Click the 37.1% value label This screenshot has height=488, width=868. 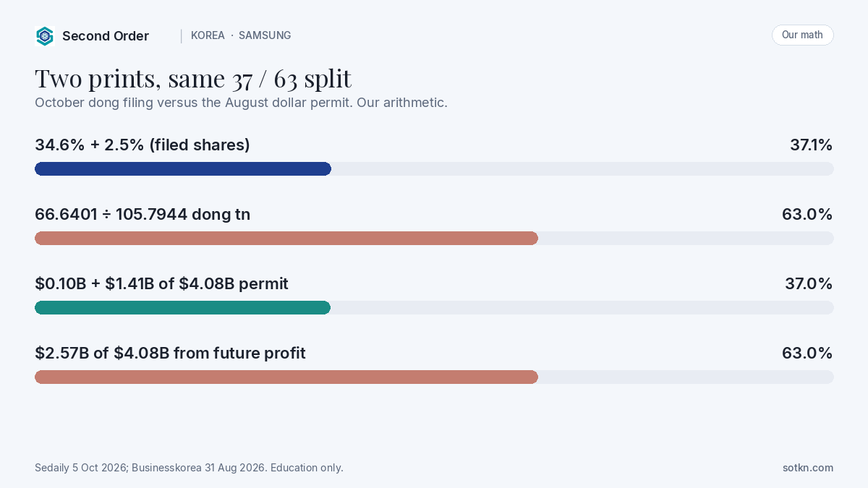811,145
